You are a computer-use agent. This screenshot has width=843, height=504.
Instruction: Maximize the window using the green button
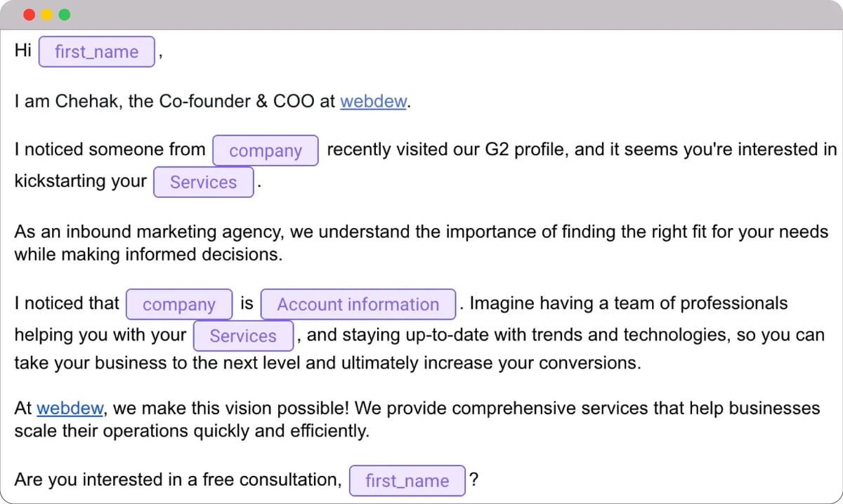pyautogui.click(x=65, y=15)
